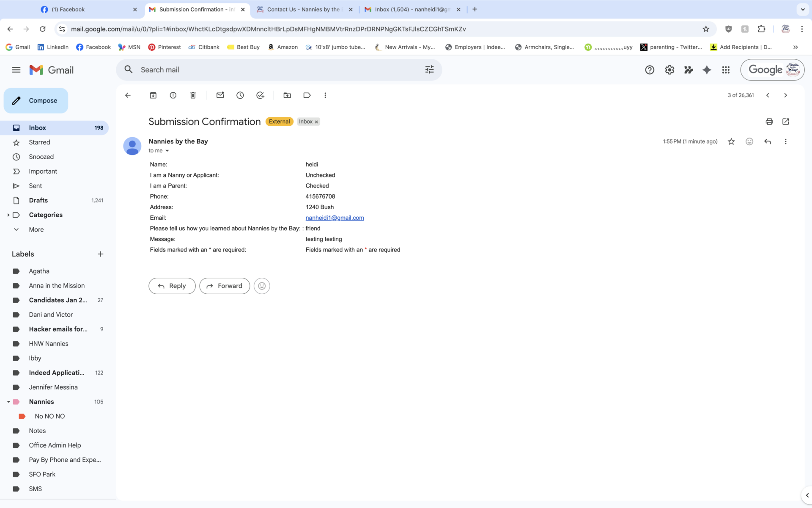Expand the Categories section in sidebar

pyautogui.click(x=8, y=215)
